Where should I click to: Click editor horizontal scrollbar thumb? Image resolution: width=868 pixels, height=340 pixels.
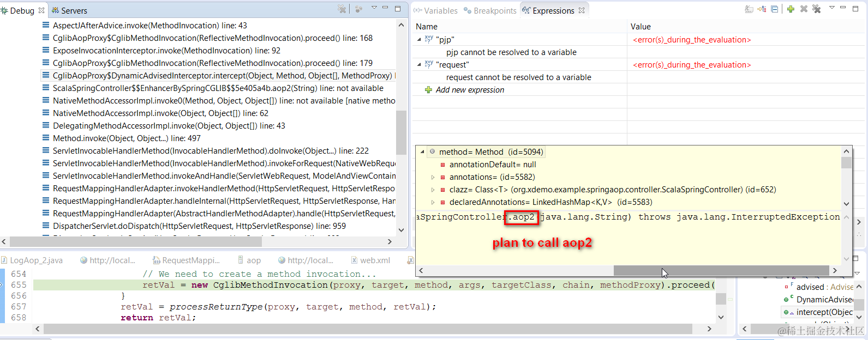(368, 329)
